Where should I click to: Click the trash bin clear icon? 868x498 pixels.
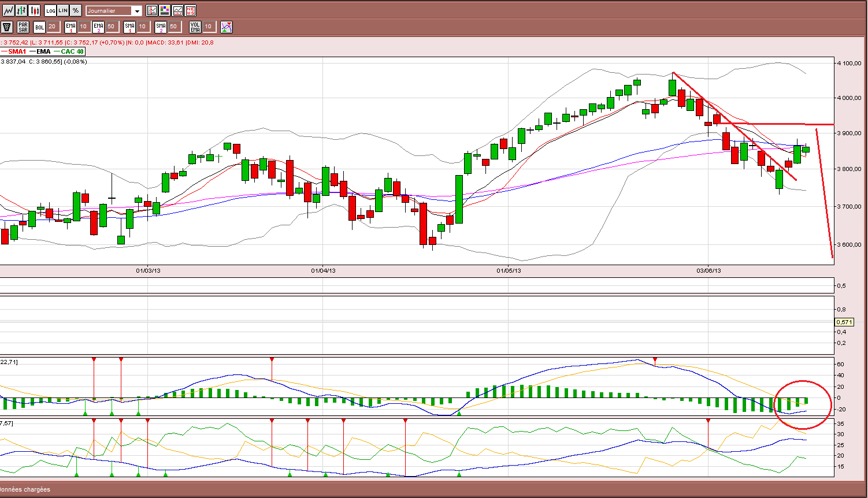pos(7,27)
